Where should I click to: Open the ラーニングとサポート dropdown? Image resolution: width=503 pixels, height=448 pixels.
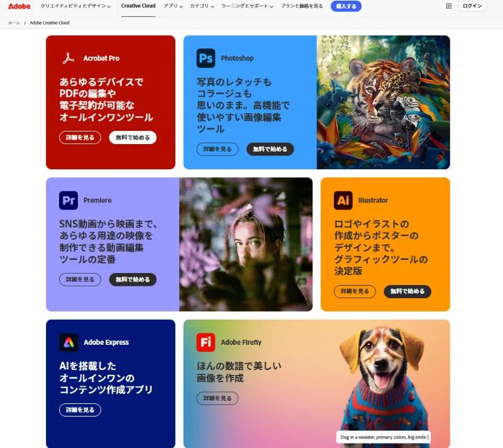(x=247, y=6)
